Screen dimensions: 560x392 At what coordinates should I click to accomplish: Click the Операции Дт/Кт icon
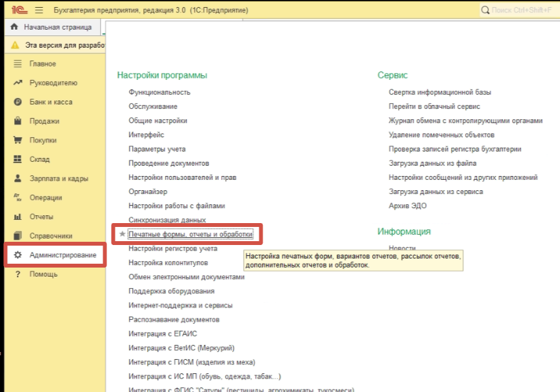pyautogui.click(x=17, y=197)
